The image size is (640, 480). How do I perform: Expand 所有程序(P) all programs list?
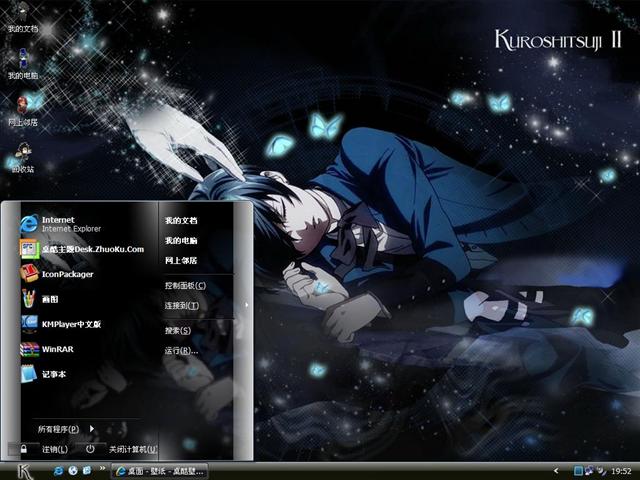(x=66, y=429)
